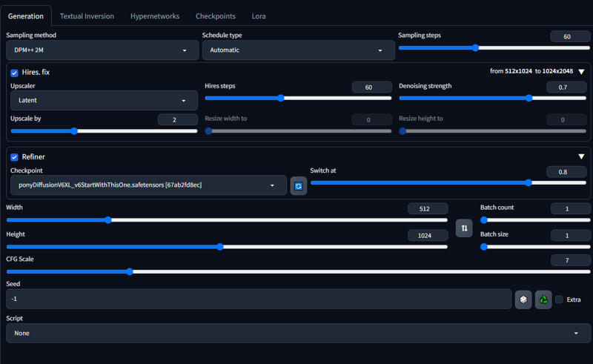The image size is (593, 364).
Task: Uncheck the Hires. fix checkbox
Action: click(x=14, y=73)
